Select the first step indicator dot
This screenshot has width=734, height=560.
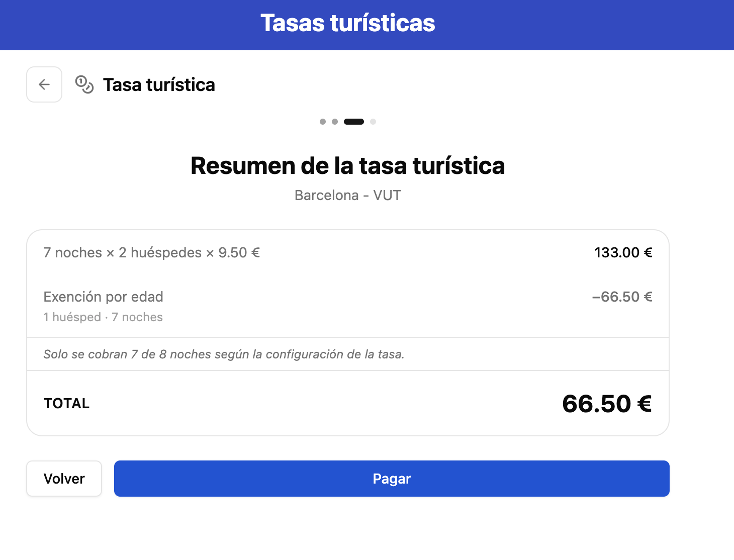point(323,122)
